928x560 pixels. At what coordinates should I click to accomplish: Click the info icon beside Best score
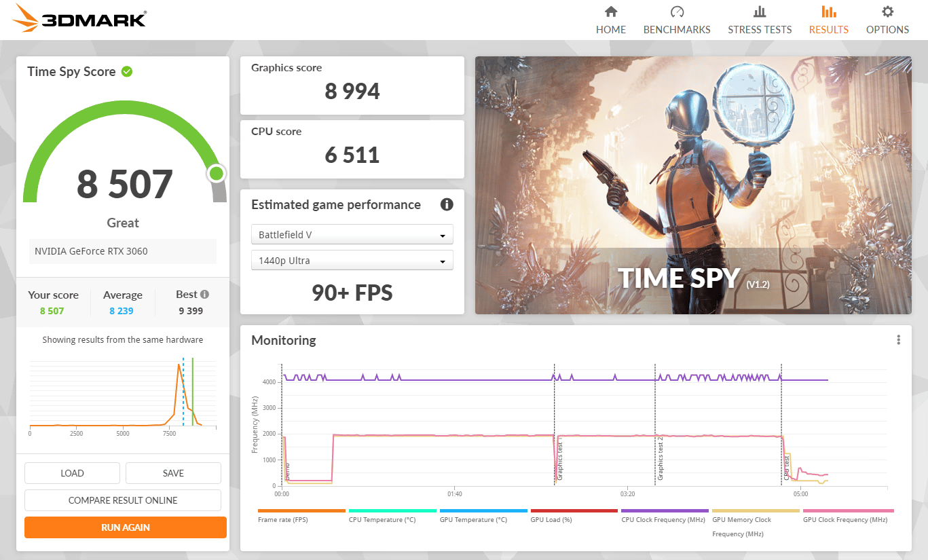coord(204,295)
